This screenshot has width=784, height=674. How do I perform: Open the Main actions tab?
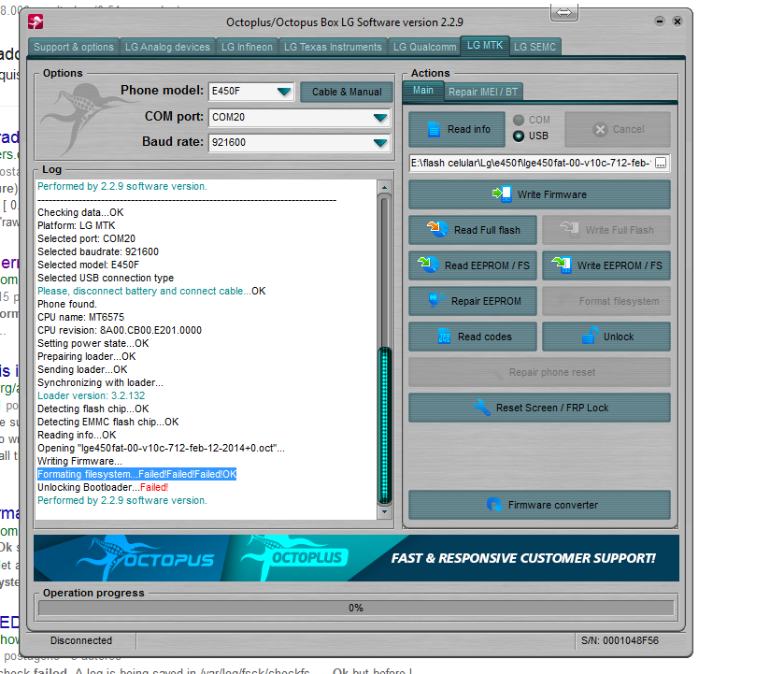click(x=423, y=91)
